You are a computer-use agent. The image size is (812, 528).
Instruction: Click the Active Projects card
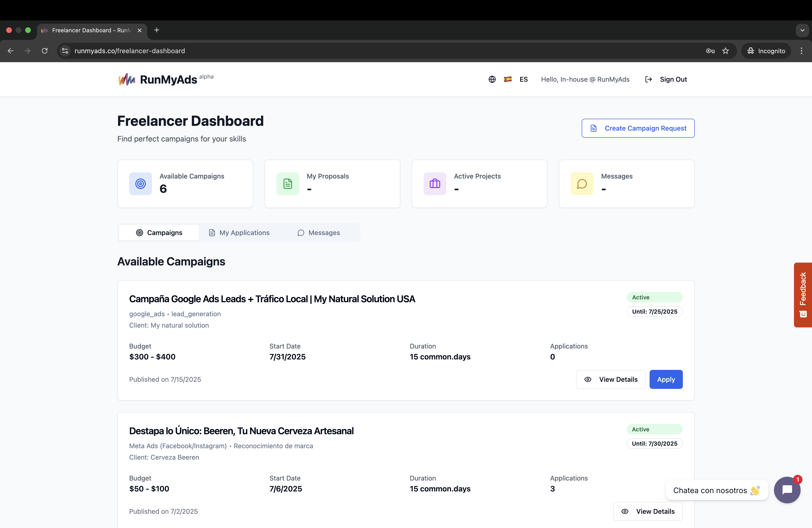[479, 184]
